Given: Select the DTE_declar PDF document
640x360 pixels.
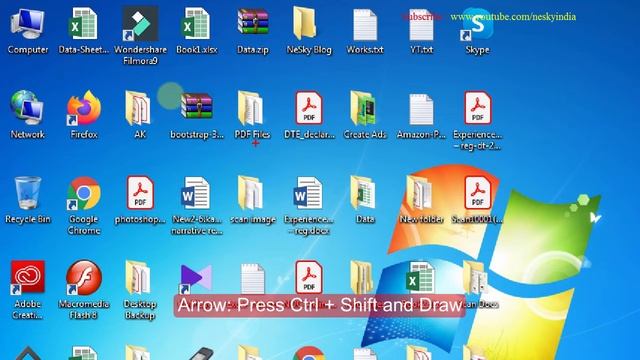Looking at the screenshot, I should 309,108.
